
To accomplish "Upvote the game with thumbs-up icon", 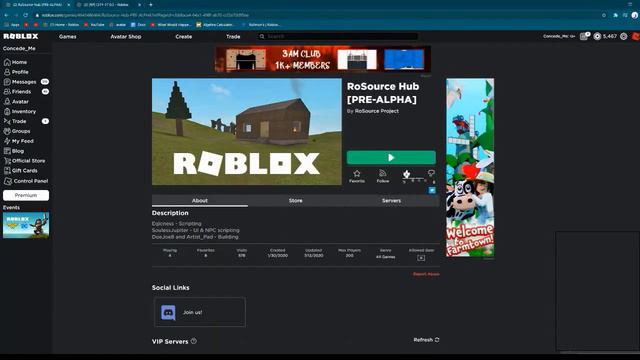I will coord(407,174).
